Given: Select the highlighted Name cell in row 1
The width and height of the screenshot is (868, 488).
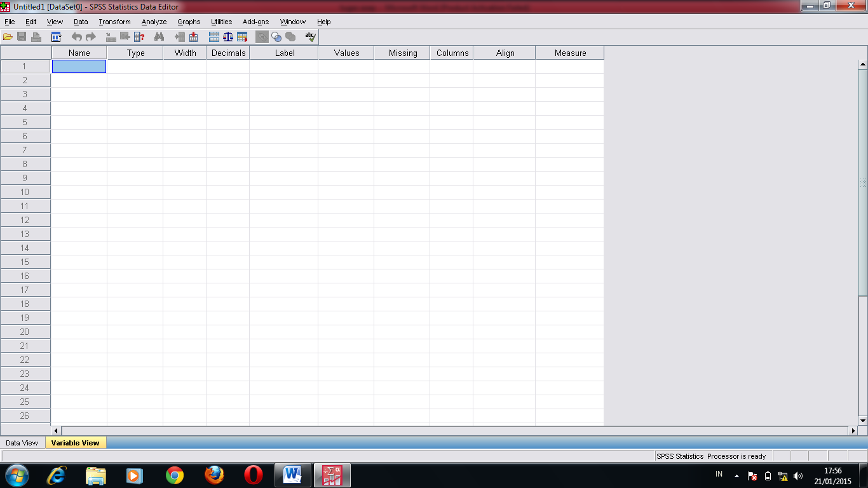Looking at the screenshot, I should click(x=79, y=66).
